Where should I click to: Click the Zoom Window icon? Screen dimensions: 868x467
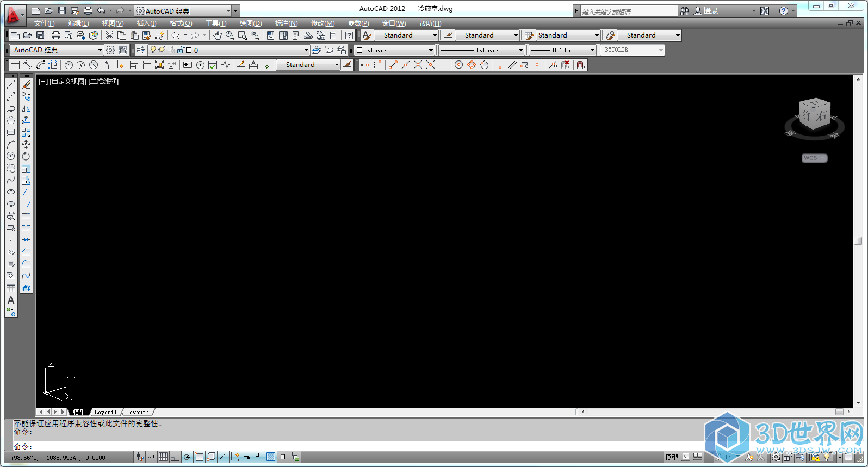[243, 35]
